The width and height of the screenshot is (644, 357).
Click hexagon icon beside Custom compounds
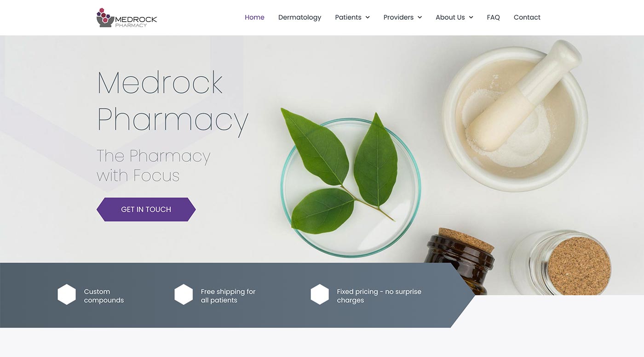pos(67,295)
